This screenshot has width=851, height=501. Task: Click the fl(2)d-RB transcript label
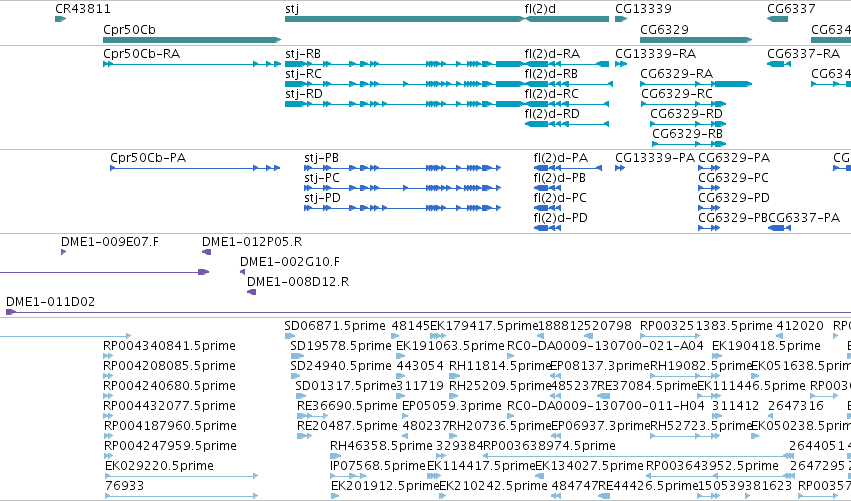click(x=551, y=74)
